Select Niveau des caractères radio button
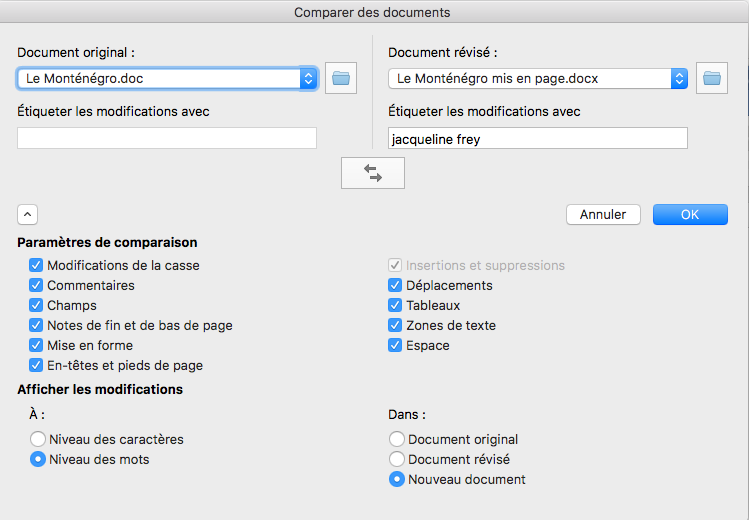 tap(38, 439)
